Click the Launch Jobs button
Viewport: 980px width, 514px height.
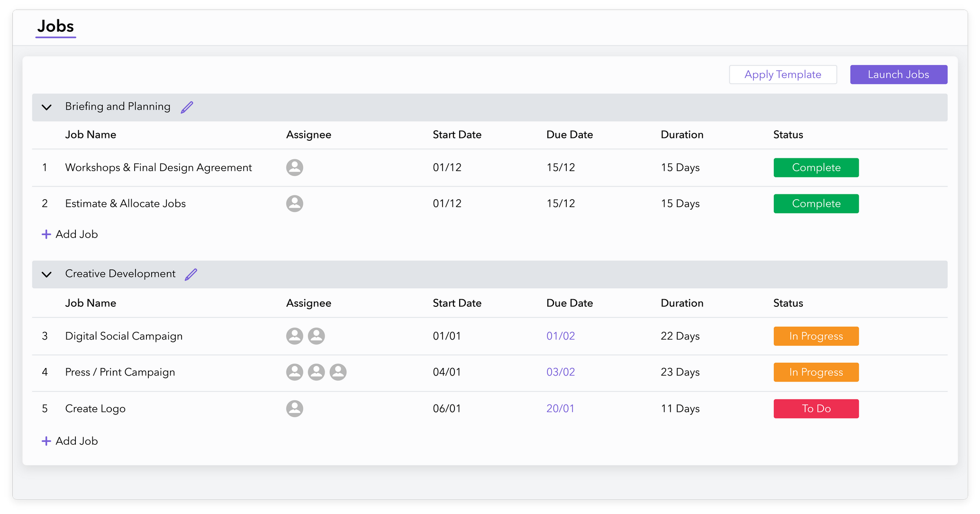tap(898, 74)
